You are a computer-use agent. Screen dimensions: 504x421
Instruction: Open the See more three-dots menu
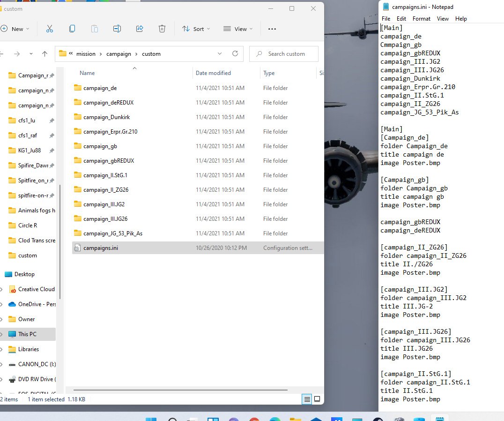pyautogui.click(x=272, y=29)
